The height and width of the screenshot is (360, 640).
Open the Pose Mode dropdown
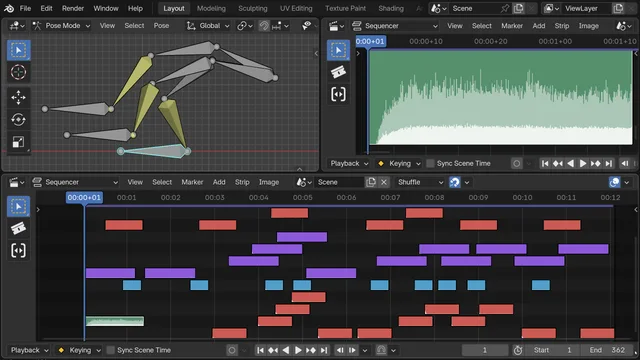(61, 26)
